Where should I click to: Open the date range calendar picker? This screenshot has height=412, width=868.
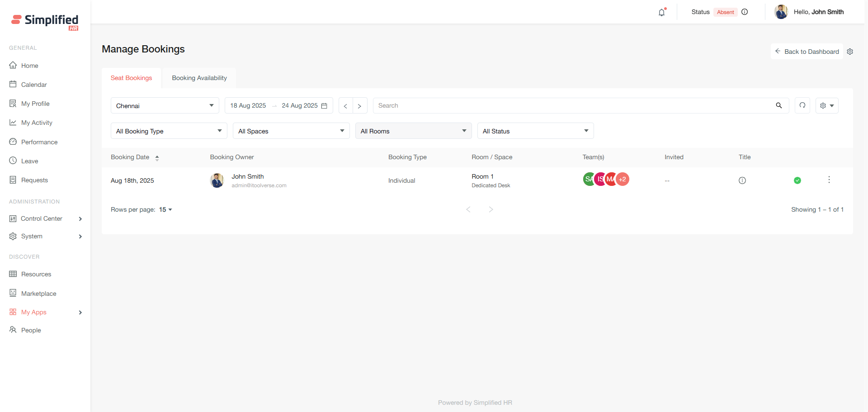(324, 106)
